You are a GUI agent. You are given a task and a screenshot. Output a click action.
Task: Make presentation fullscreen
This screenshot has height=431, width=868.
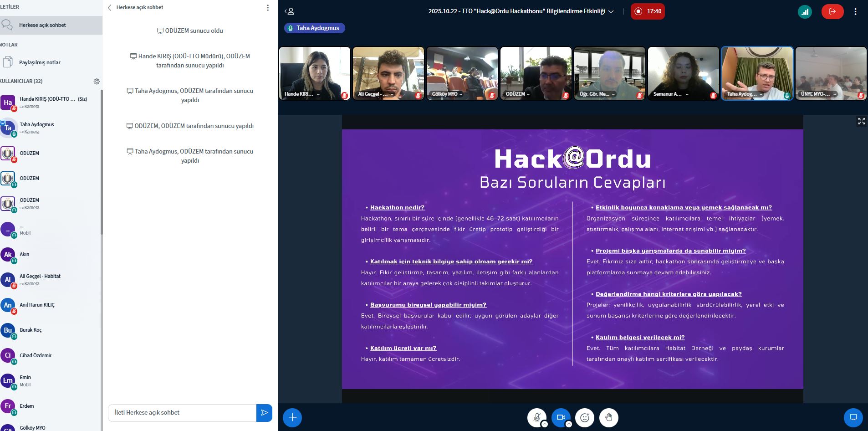861,121
